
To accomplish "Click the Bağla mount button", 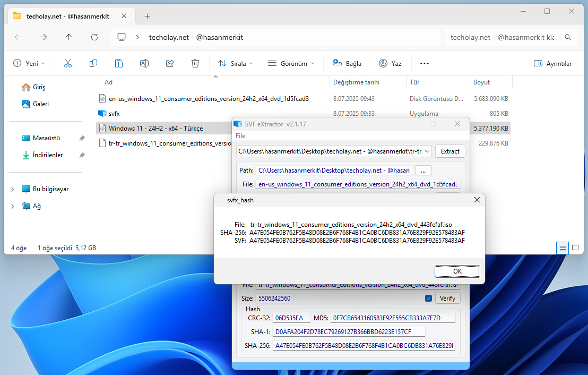I will pos(347,63).
